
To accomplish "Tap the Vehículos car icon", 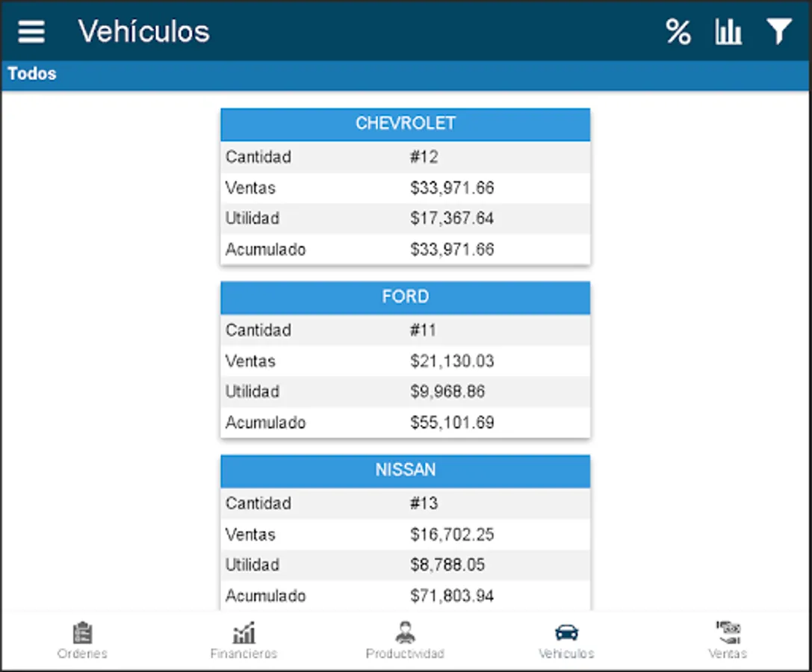I will (566, 632).
